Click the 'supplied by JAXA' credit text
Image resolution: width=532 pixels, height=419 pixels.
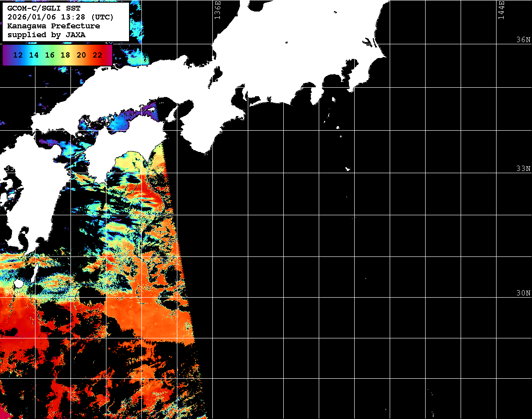pos(47,35)
